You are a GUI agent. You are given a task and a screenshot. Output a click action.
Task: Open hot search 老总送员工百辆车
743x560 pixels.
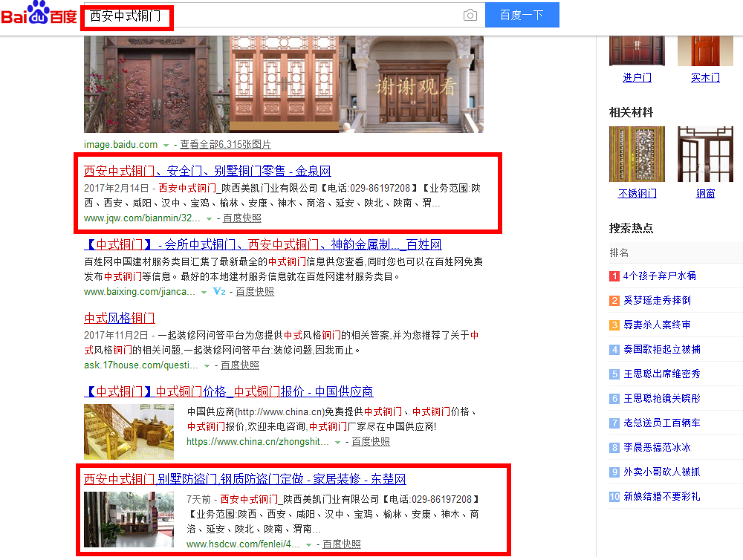pyautogui.click(x=661, y=423)
